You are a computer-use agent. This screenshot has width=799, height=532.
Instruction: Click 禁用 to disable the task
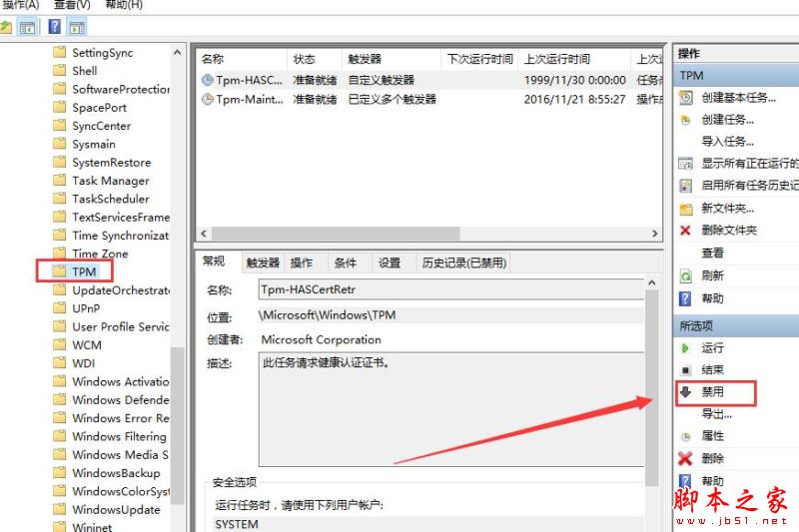point(713,391)
